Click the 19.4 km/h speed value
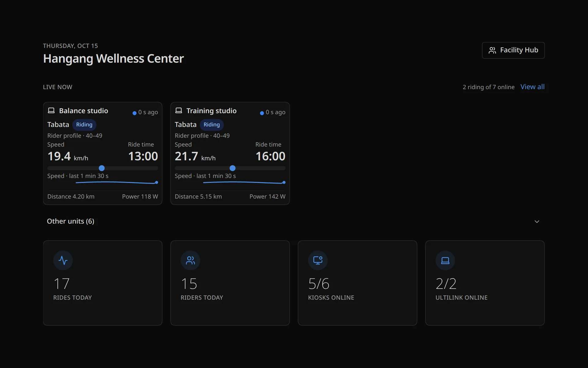The image size is (588, 368). 68,156
